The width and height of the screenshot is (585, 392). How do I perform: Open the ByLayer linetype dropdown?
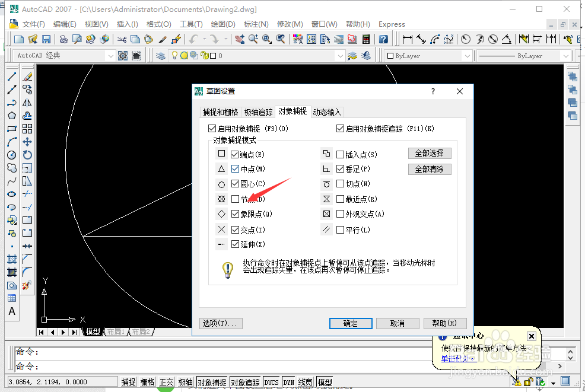pos(566,56)
